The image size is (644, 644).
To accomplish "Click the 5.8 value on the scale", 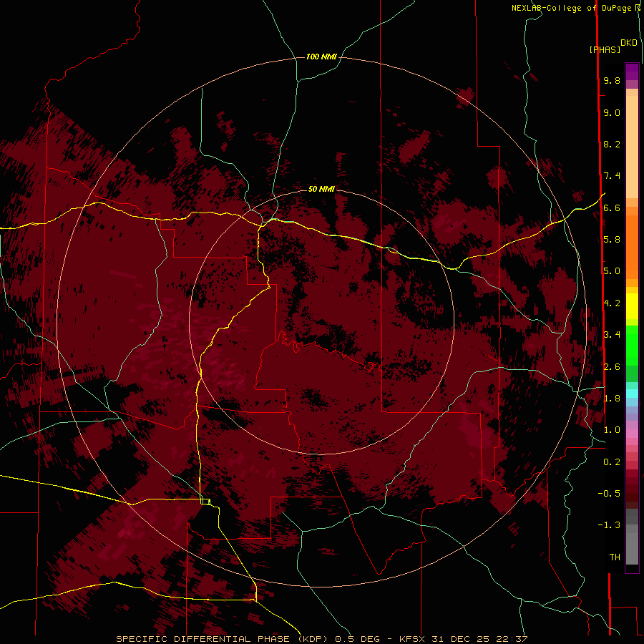I will 612,240.
